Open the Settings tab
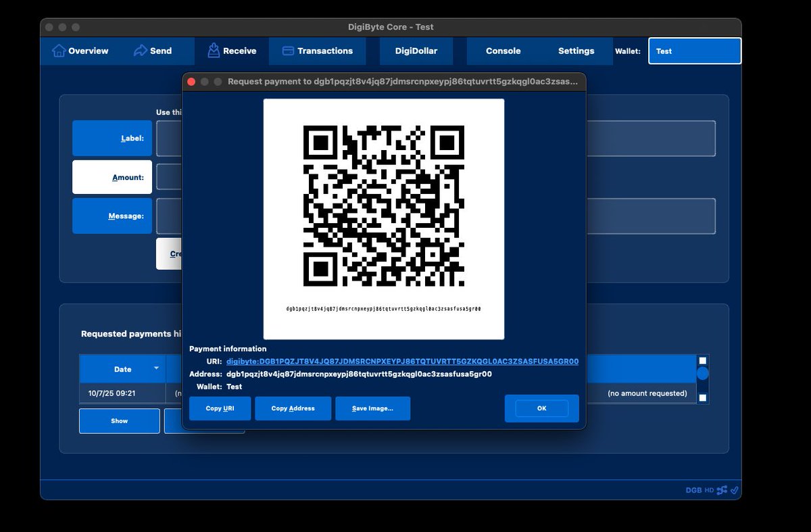The height and width of the screenshot is (532, 811). tap(576, 51)
